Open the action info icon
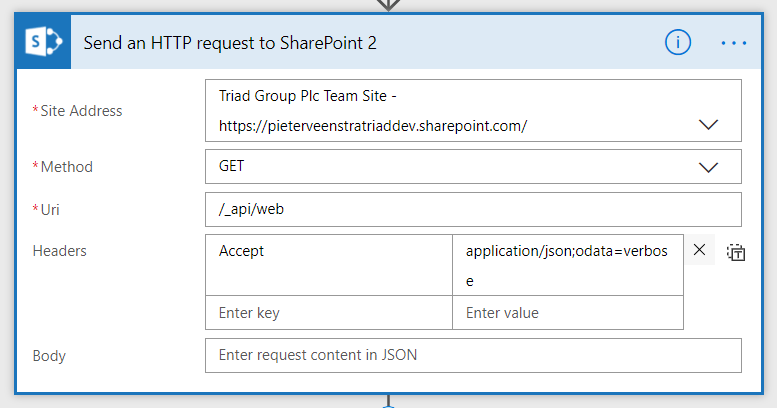Screen dimensions: 777x408 (677, 43)
